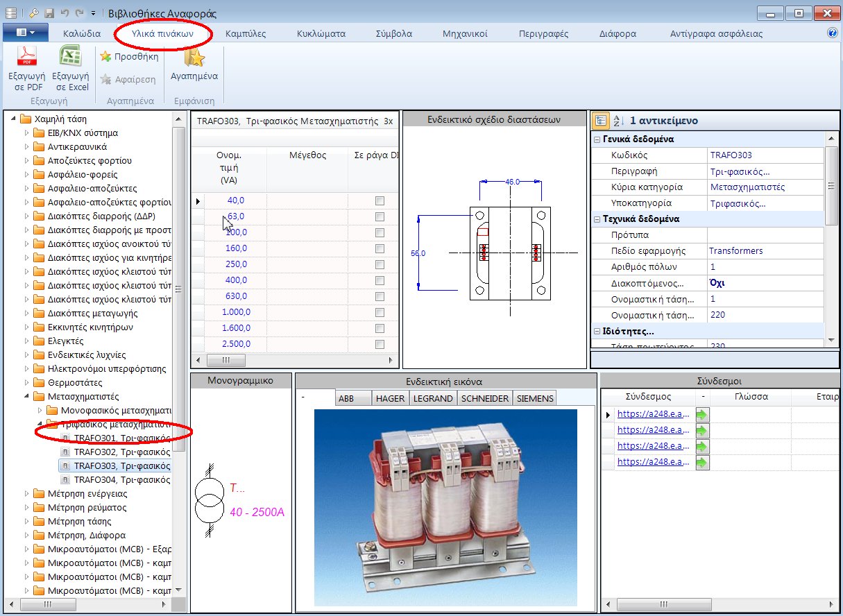
Task: Collapse the Τεχνικά δεδομένα properties section
Action: tap(598, 219)
